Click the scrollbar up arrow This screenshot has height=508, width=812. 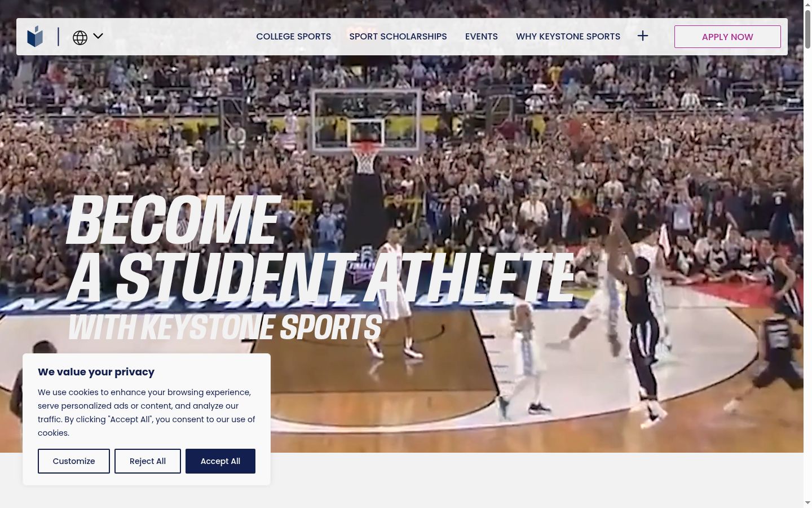click(807, 4)
